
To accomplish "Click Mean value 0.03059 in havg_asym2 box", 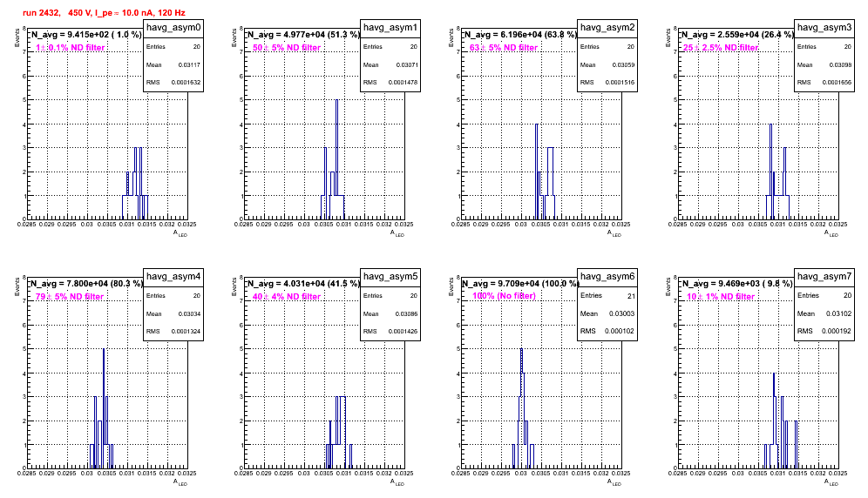I will pos(623,64).
